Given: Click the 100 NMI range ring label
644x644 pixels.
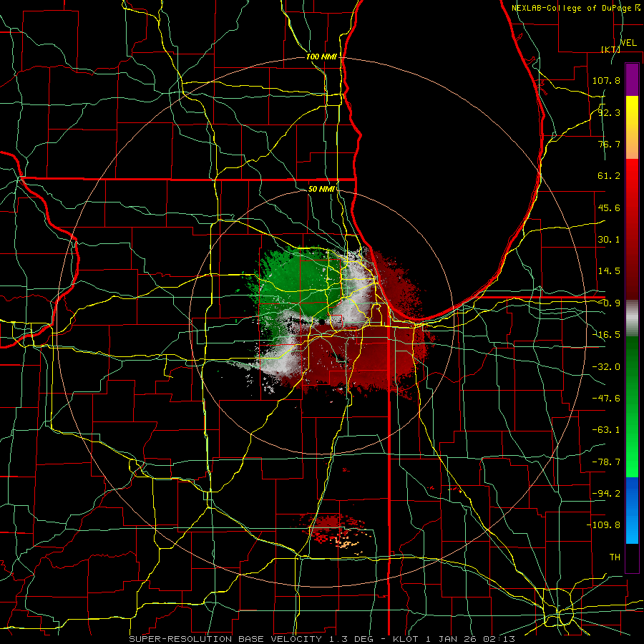Looking at the screenshot, I should (321, 57).
